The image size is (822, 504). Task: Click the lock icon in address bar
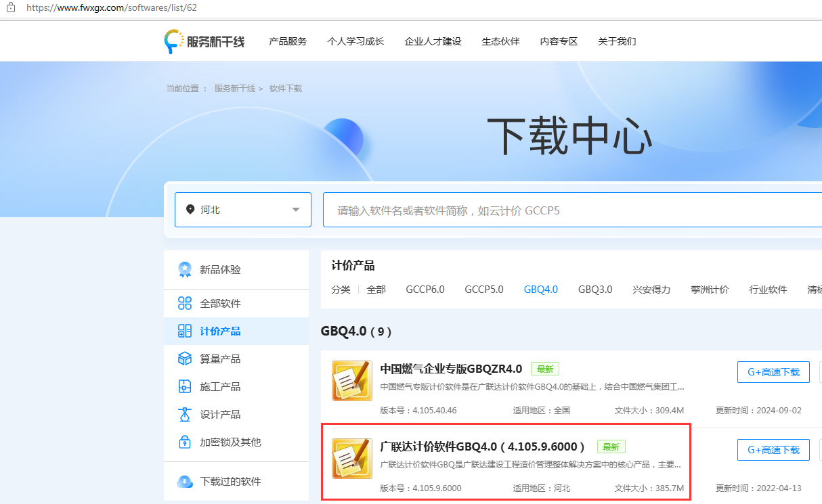(x=10, y=7)
